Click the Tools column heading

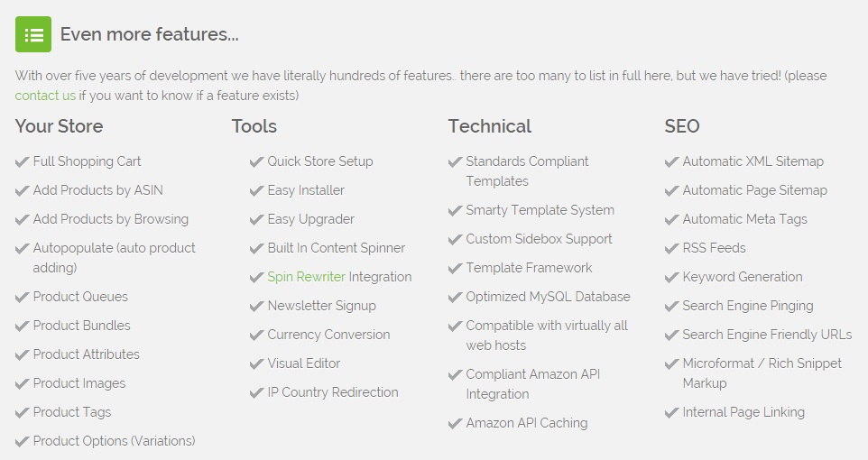tap(254, 126)
